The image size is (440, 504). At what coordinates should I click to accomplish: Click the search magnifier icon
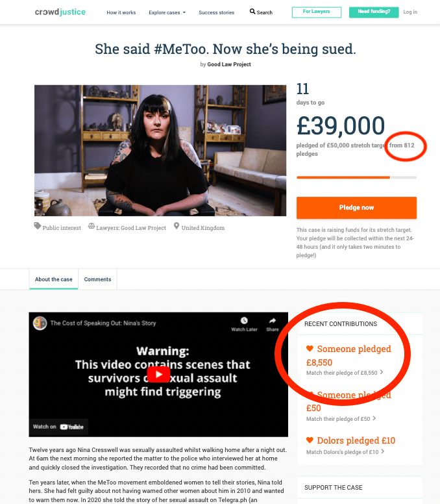click(252, 12)
